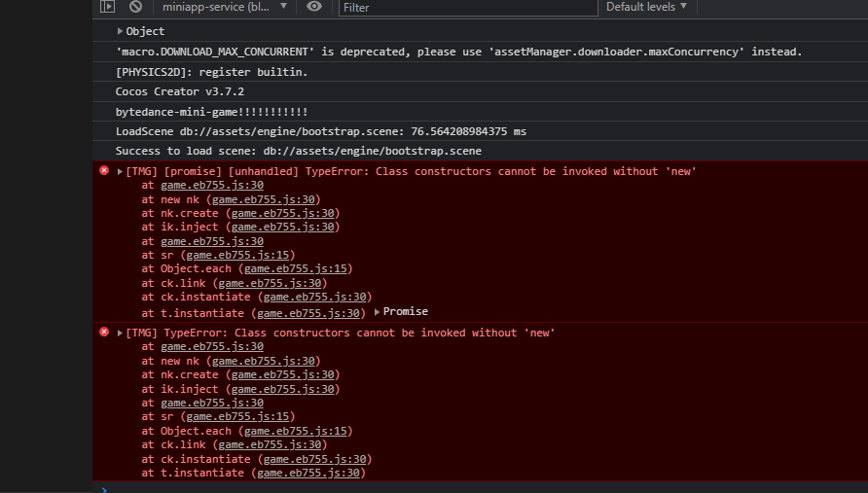Expand the logged Object entry

point(120,31)
